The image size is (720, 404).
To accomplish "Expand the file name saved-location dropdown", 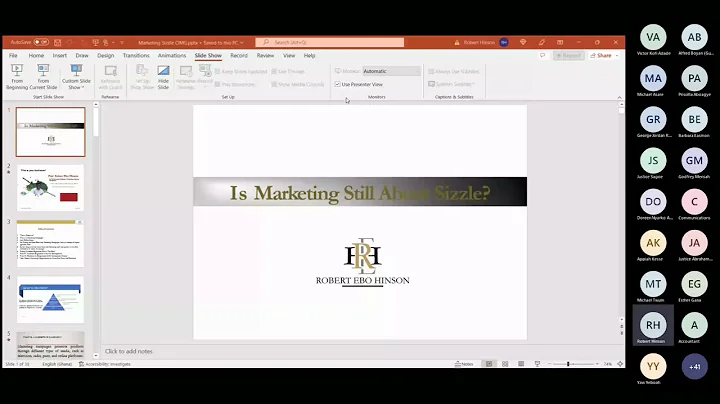I will [242, 43].
